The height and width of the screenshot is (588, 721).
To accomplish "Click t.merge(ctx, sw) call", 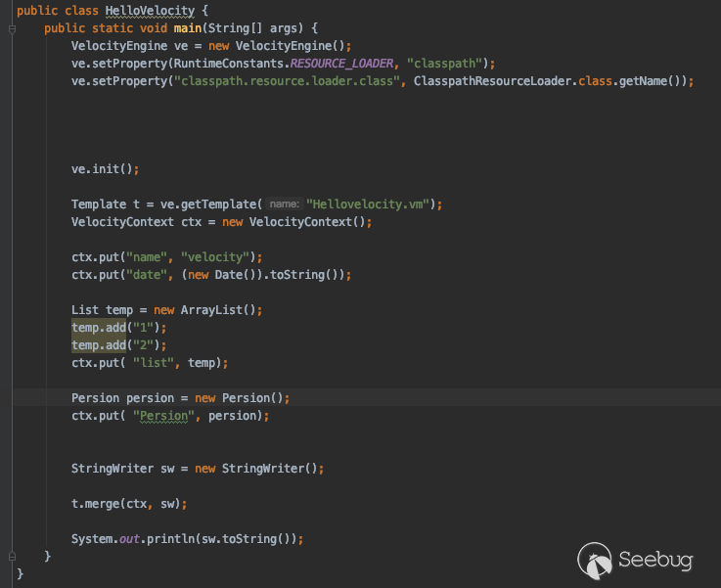I will [129, 504].
